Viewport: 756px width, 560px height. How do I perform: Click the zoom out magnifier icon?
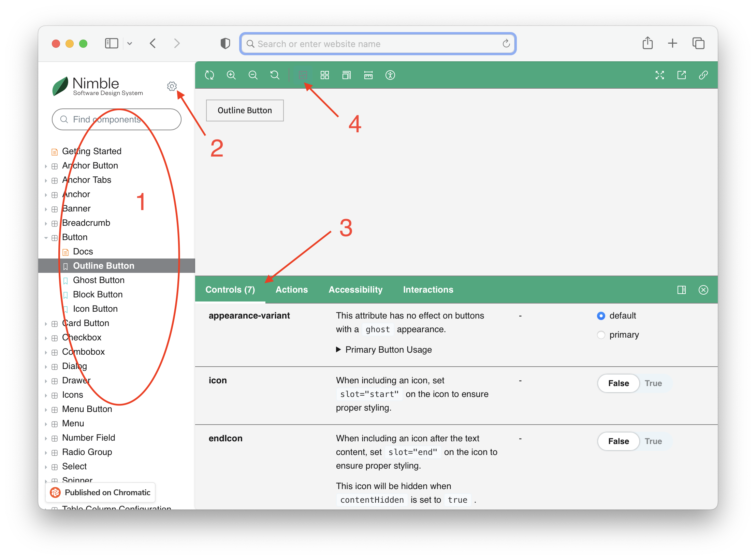click(x=253, y=75)
